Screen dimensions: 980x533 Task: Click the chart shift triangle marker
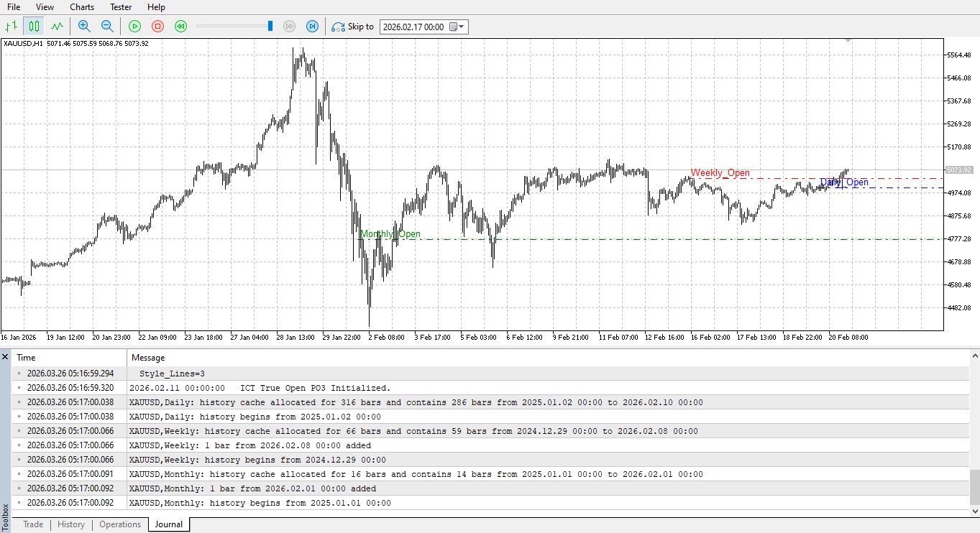click(x=848, y=41)
